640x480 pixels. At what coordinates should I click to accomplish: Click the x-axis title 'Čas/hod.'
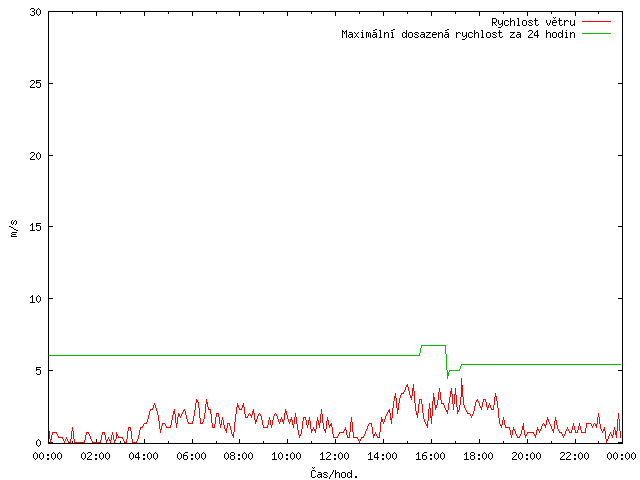tap(334, 473)
